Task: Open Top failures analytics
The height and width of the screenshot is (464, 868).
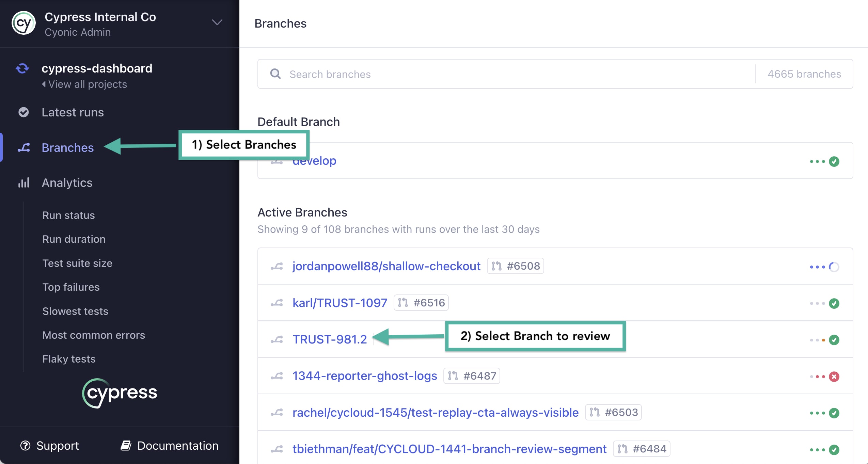Action: (x=71, y=287)
